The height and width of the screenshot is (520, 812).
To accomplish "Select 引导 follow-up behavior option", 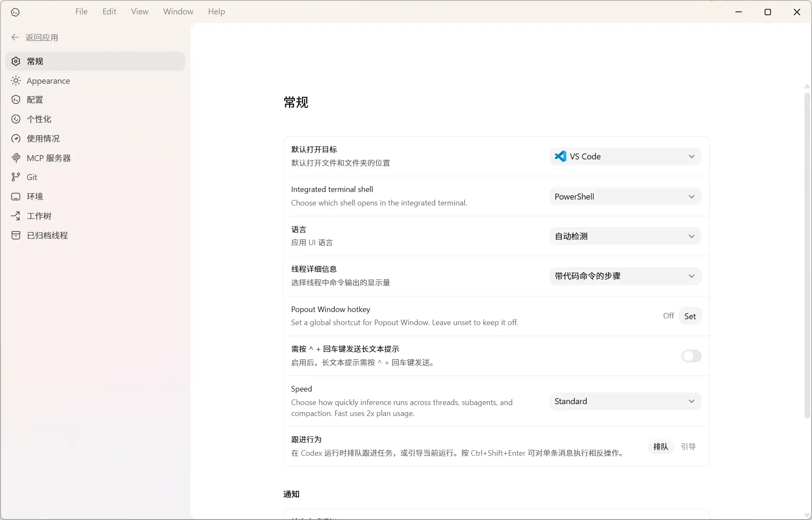I will (688, 446).
